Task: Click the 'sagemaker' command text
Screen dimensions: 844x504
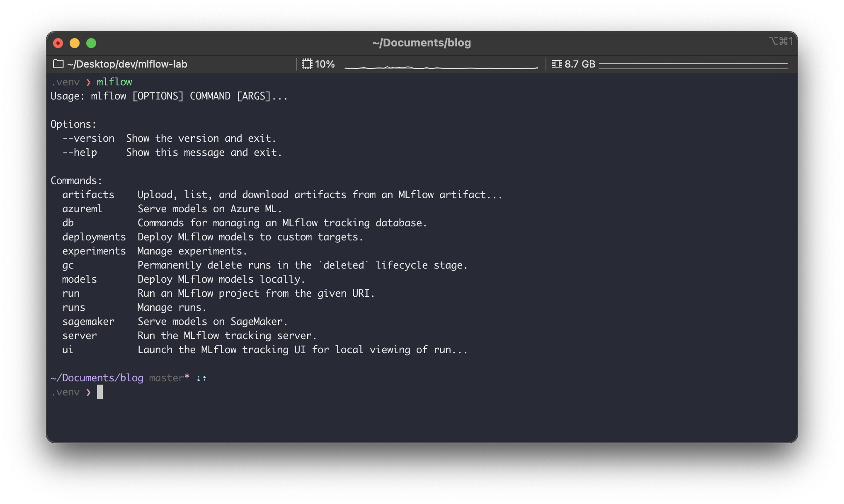Action: coord(88,322)
